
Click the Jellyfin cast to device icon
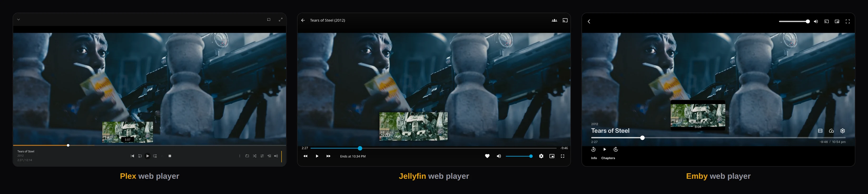coord(565,20)
